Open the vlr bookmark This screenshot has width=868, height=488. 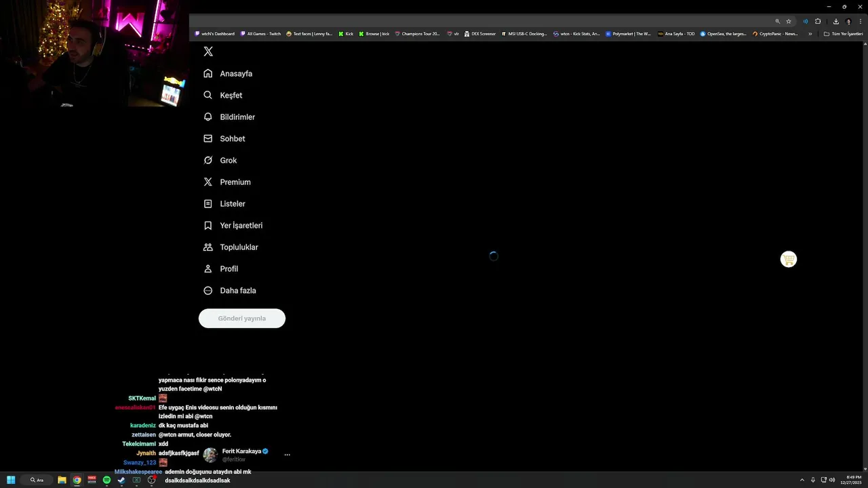point(452,33)
